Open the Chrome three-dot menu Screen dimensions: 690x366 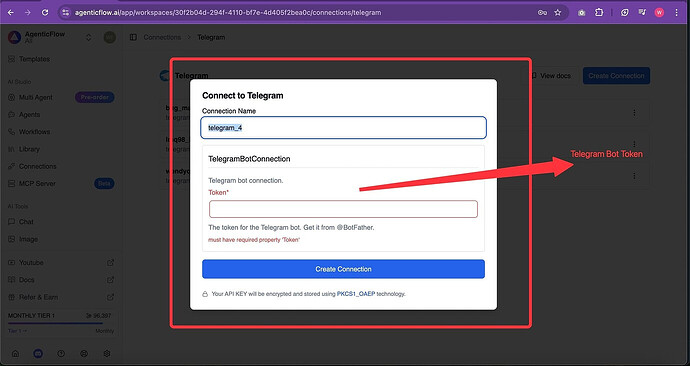(676, 12)
